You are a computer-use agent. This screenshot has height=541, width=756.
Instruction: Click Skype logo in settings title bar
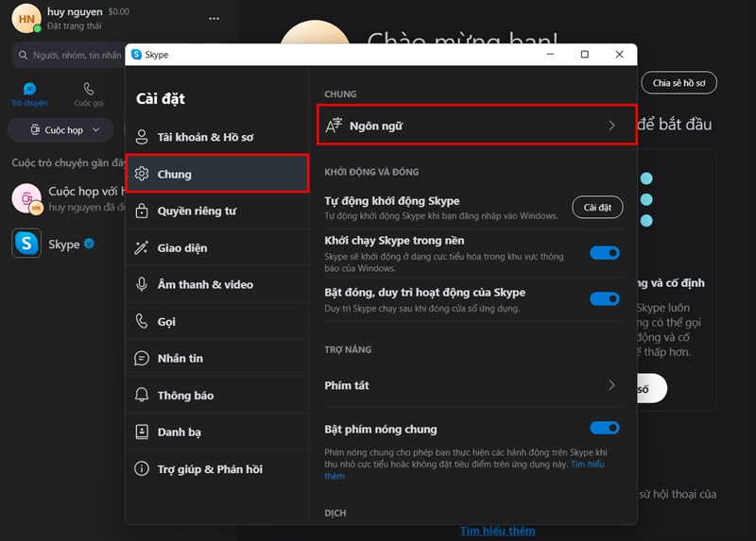136,55
